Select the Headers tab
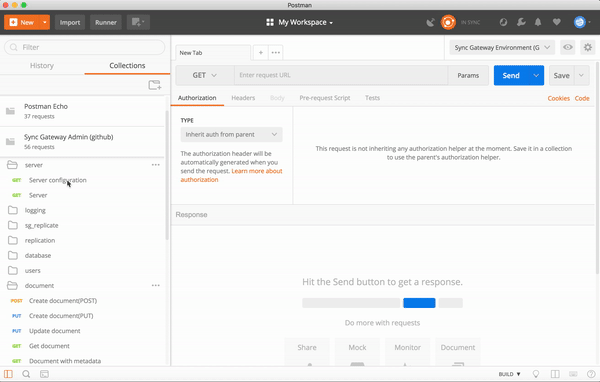The image size is (600, 382). [243, 98]
